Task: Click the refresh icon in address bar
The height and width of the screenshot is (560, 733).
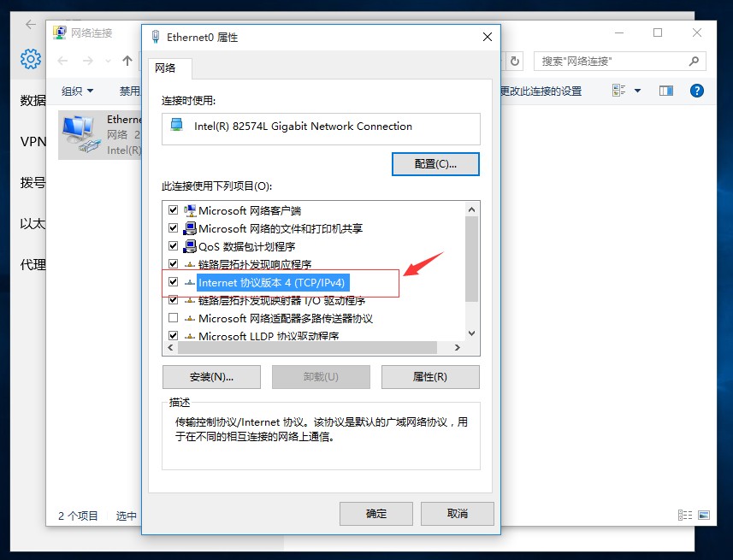Action: 515,62
